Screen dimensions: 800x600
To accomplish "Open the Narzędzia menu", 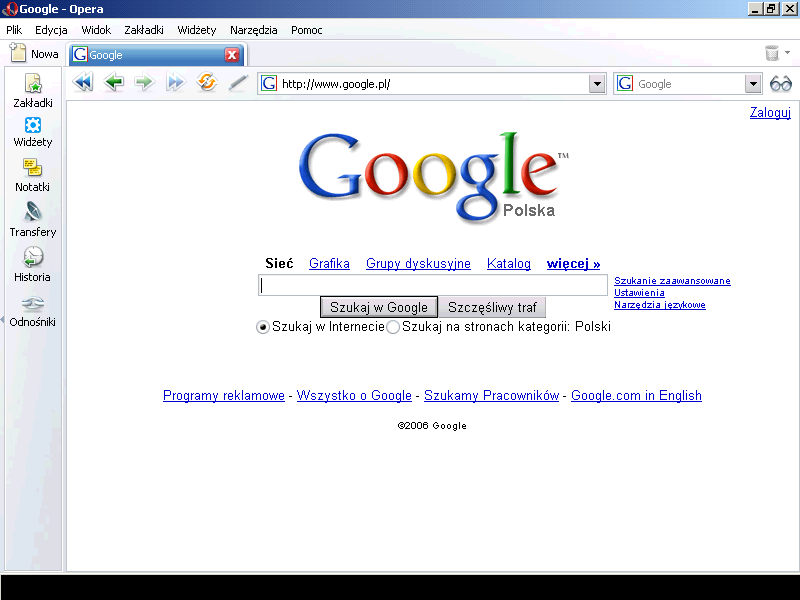I will [x=254, y=30].
